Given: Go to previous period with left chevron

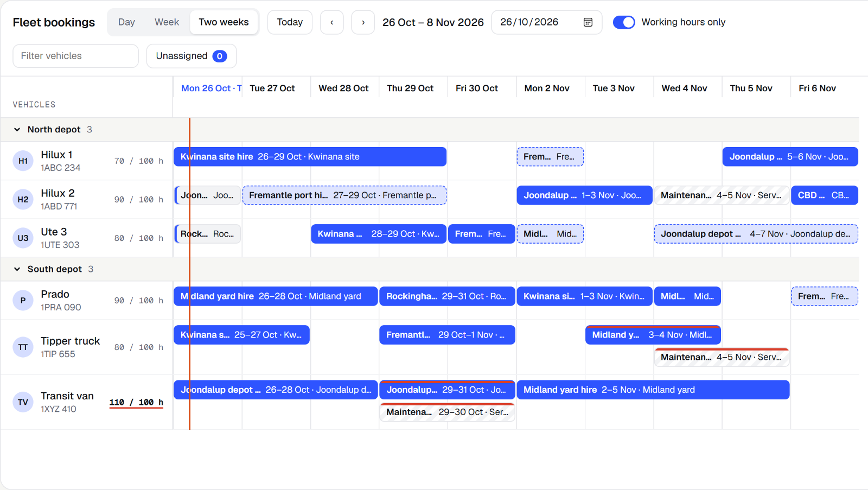Looking at the screenshot, I should [x=332, y=22].
